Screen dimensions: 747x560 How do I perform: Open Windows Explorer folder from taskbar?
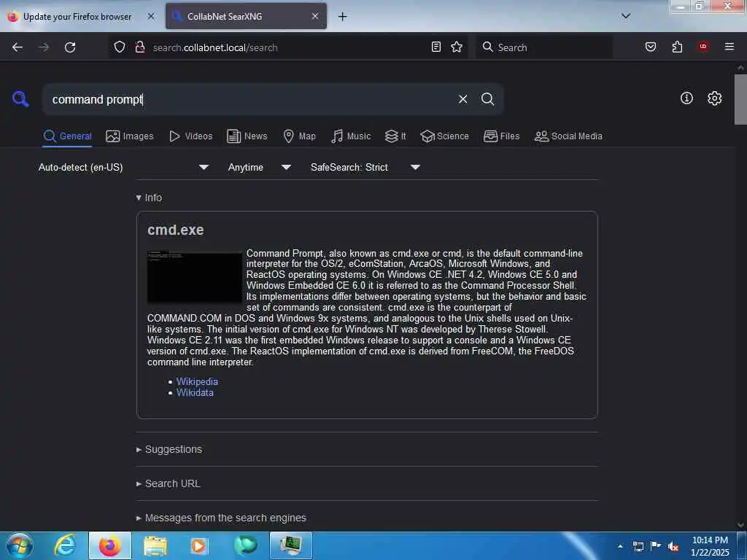155,545
